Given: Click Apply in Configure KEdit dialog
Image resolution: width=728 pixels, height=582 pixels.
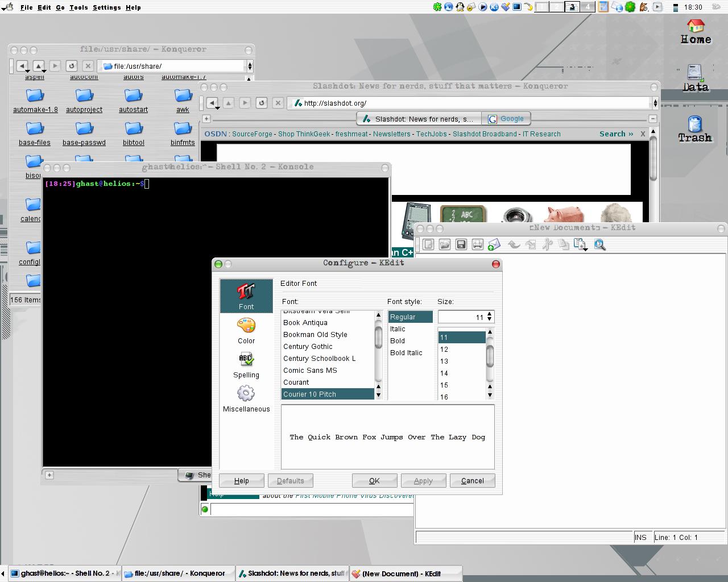Looking at the screenshot, I should coord(423,480).
